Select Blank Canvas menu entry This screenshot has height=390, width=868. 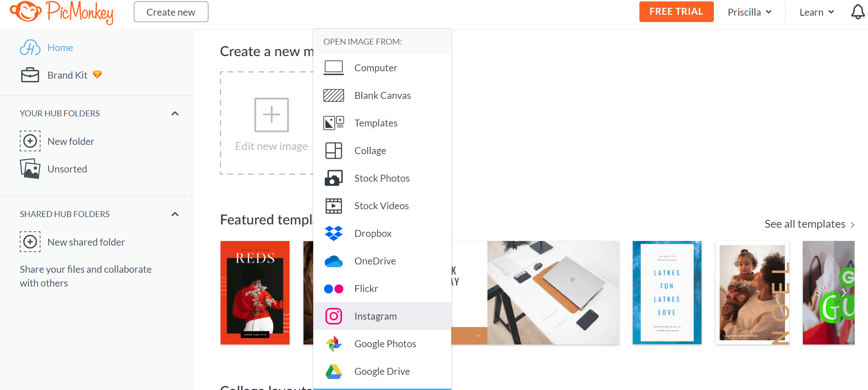point(382,95)
